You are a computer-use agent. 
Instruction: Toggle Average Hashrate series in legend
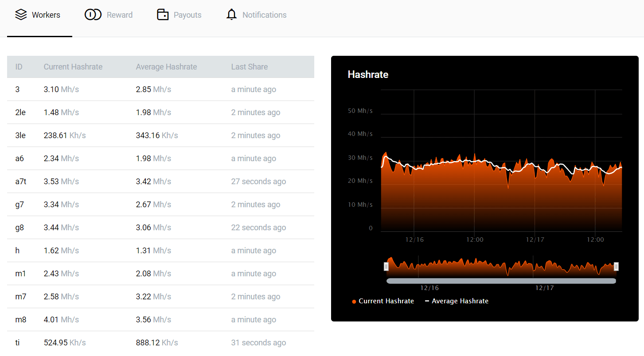tap(457, 301)
